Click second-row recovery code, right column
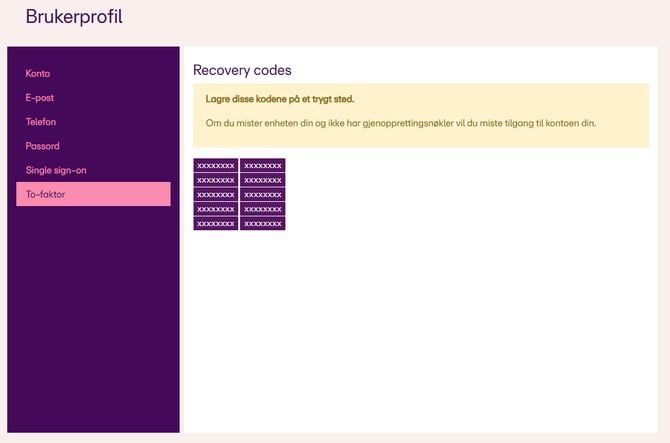The width and height of the screenshot is (670, 443). 262,180
